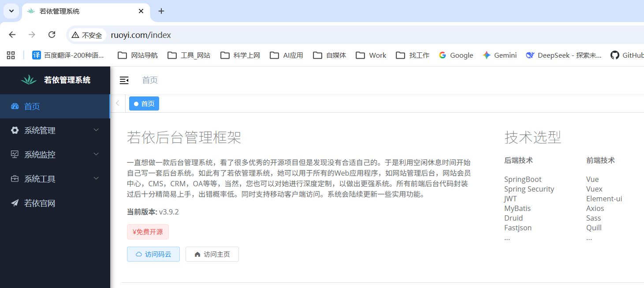This screenshot has width=644, height=288.
Task: Expand the 系统工具 chevron
Action: coord(97,179)
